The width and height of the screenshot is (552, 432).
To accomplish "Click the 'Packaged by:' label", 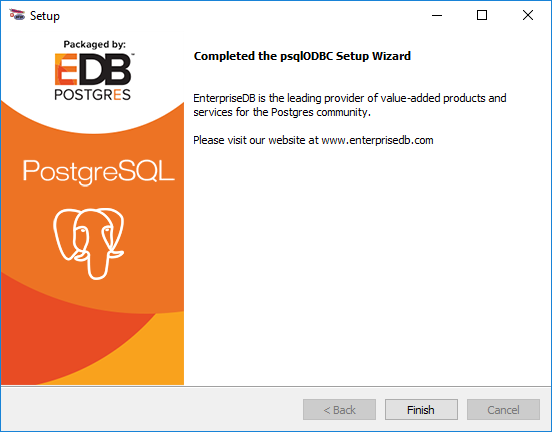I will (x=94, y=44).
